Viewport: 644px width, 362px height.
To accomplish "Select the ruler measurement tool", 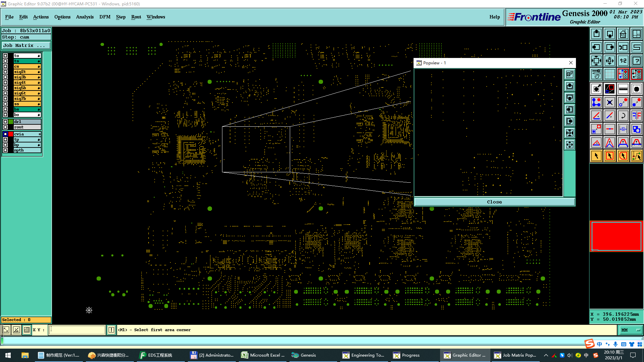I will click(623, 89).
